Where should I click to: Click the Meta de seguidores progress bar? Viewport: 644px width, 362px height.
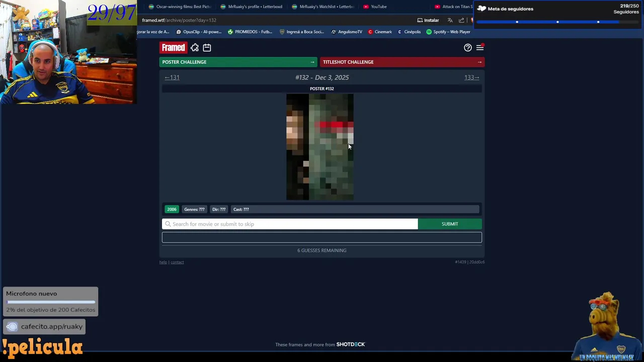tap(557, 22)
